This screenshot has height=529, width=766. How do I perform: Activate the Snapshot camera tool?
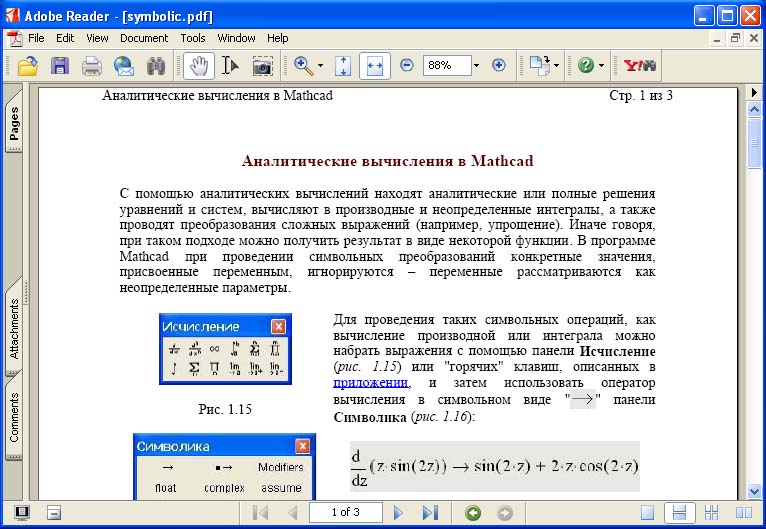point(262,65)
